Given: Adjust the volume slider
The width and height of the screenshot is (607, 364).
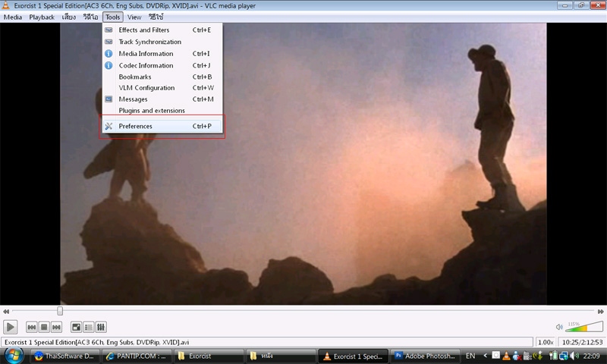Looking at the screenshot, I should (584, 327).
